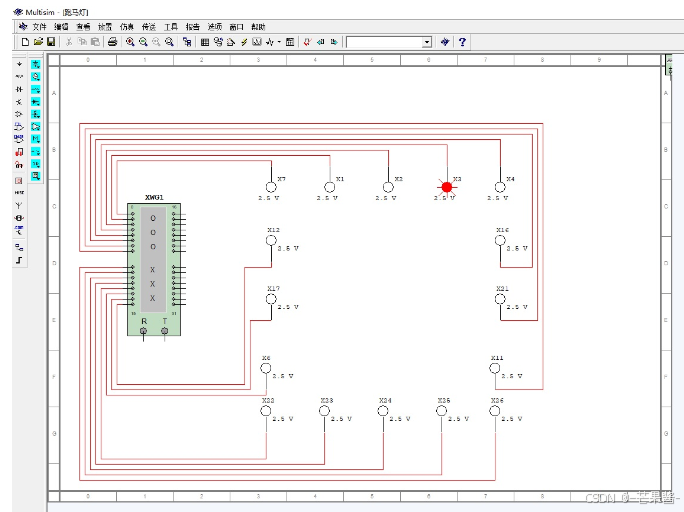Select the lamp probe X11
Image resolution: width=684 pixels, height=512 pixels.
495,368
